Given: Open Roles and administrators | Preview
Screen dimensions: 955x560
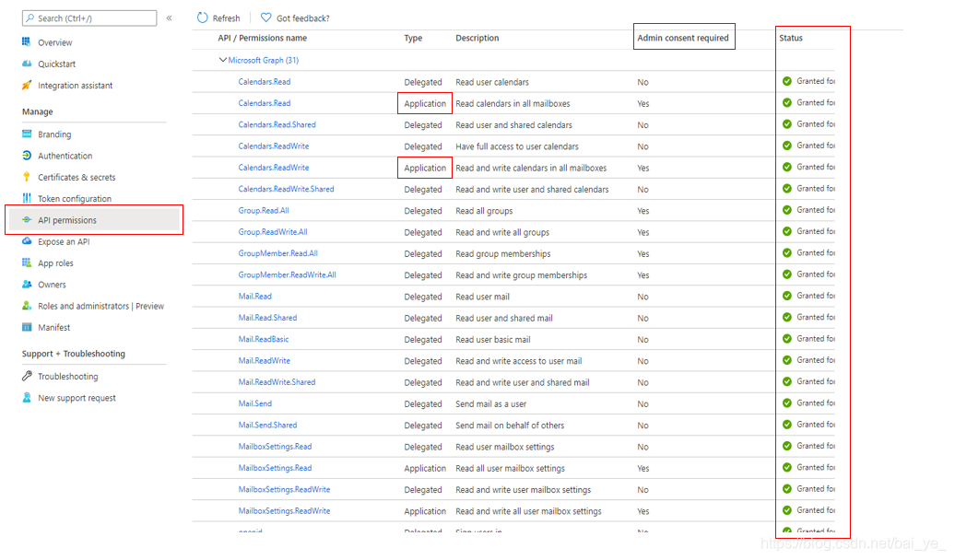Looking at the screenshot, I should [100, 306].
